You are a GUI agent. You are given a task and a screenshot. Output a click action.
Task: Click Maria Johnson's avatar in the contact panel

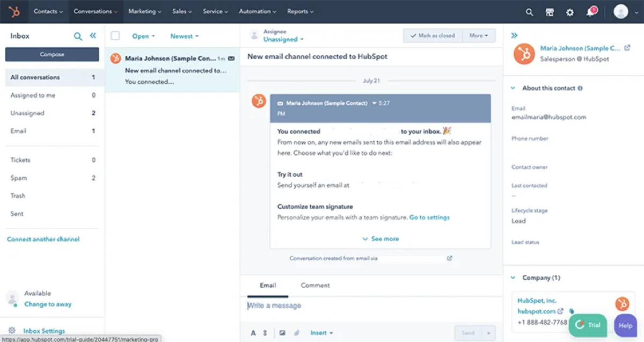[x=524, y=54]
